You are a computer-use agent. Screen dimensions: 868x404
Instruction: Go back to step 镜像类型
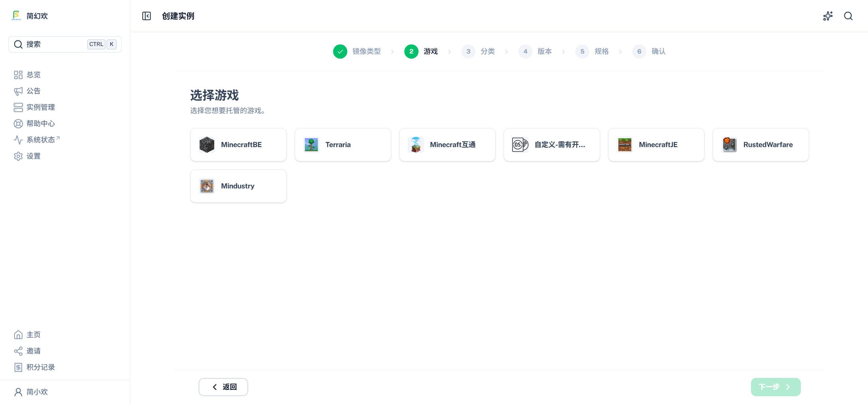[x=357, y=52]
